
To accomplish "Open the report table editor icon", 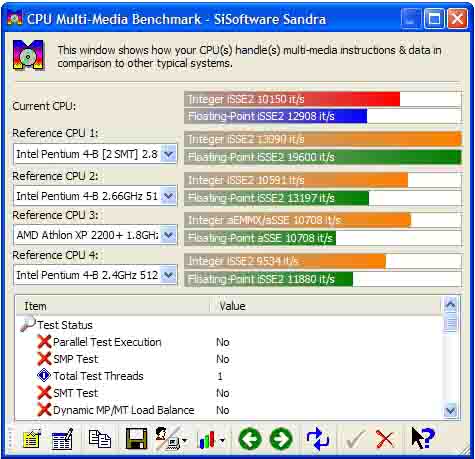I will click(62, 439).
